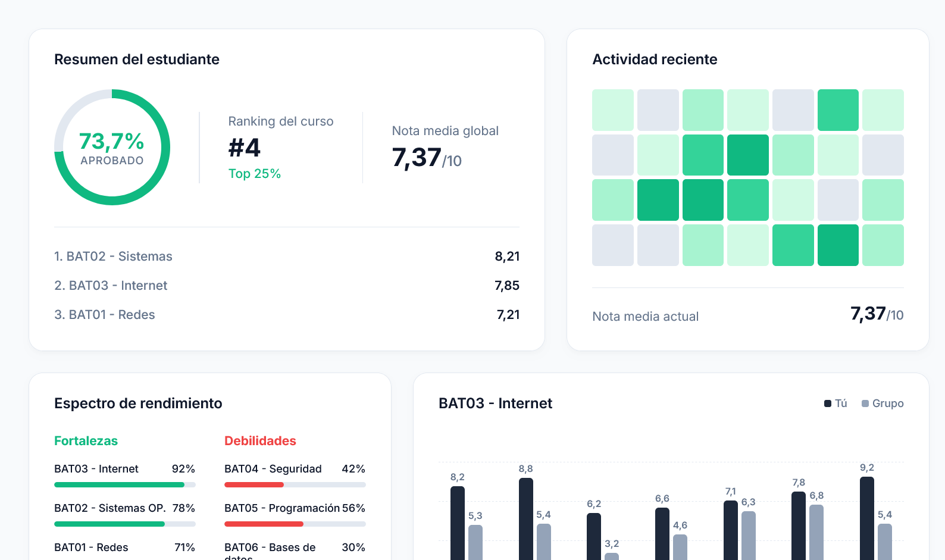Click the green progress bar under Fortalezas BAT03 - Internet
Viewport: 945px width, 560px height.
click(124, 484)
